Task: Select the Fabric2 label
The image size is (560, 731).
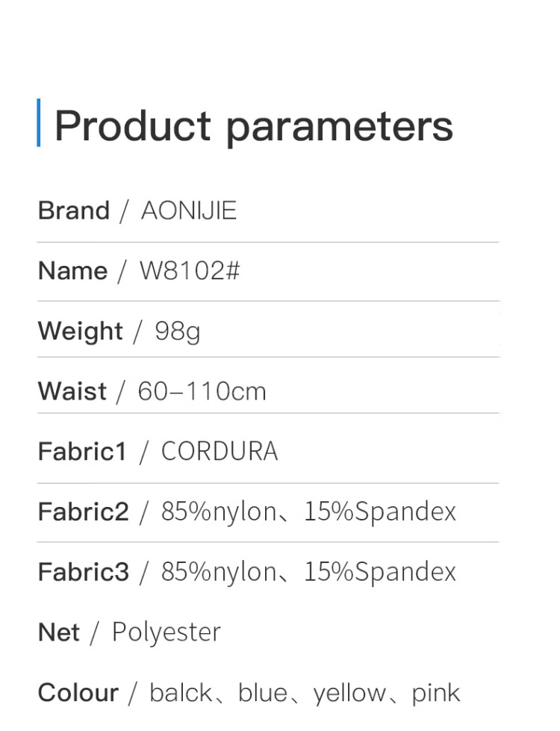Action: pyautogui.click(x=84, y=511)
